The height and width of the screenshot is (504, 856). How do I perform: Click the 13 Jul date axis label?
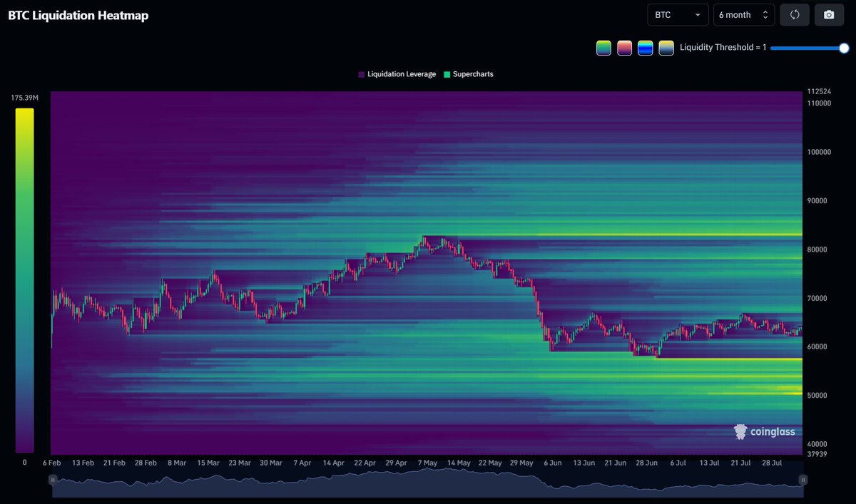[708, 463]
